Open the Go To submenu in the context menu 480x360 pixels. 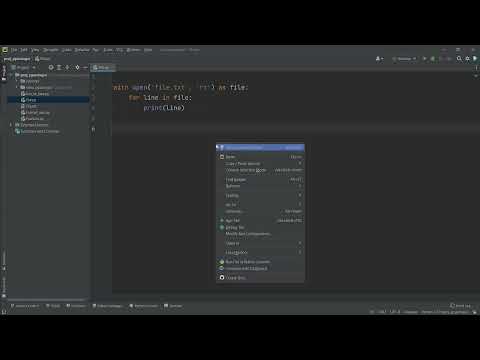260,205
